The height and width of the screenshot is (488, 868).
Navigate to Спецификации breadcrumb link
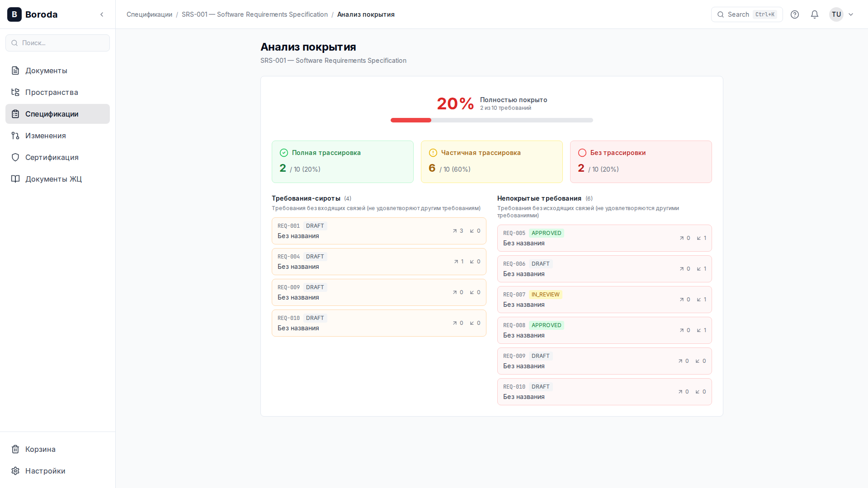[x=149, y=14]
